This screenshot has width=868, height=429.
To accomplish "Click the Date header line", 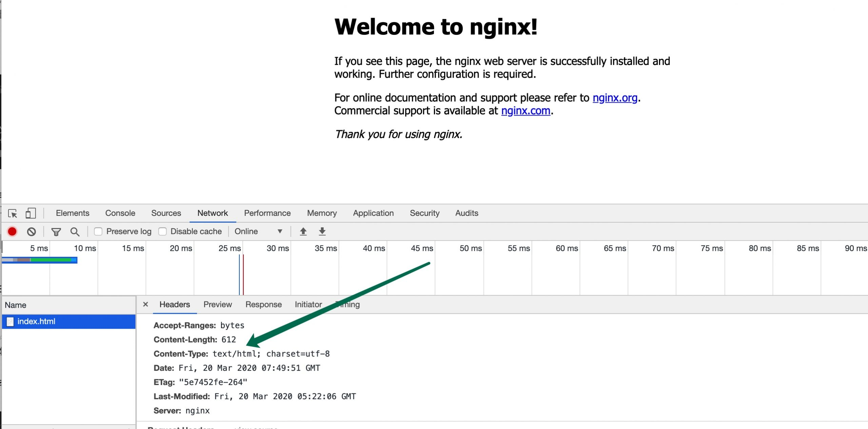I will point(237,368).
